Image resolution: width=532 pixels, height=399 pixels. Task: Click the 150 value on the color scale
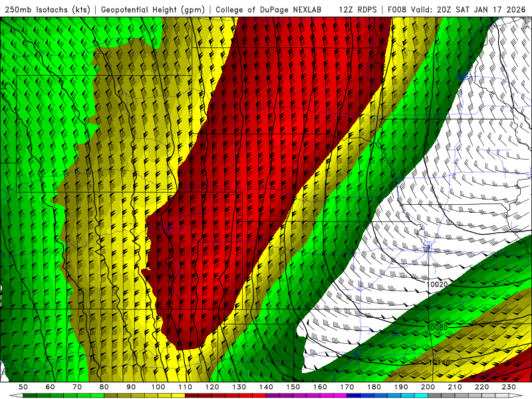click(293, 387)
